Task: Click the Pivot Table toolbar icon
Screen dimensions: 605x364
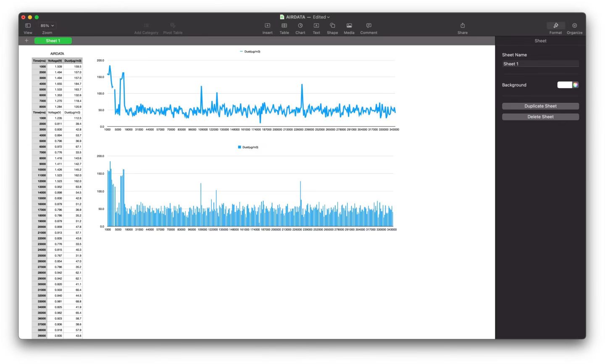Action: pyautogui.click(x=173, y=26)
